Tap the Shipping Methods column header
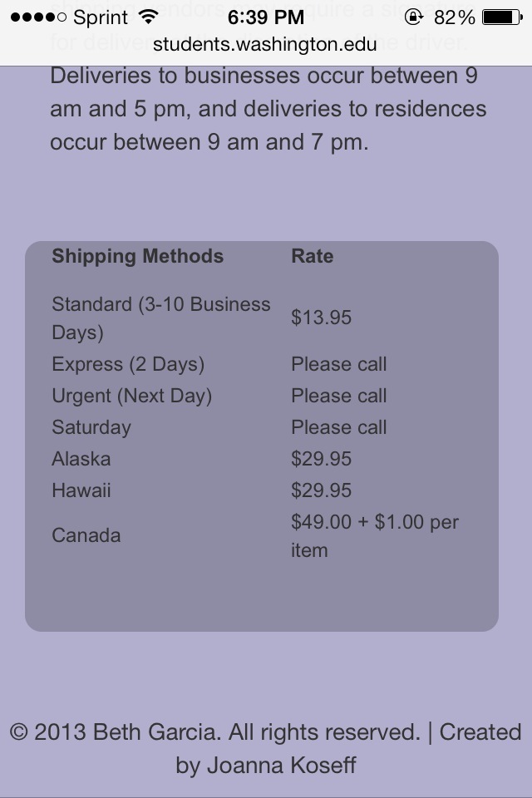 pos(137,256)
